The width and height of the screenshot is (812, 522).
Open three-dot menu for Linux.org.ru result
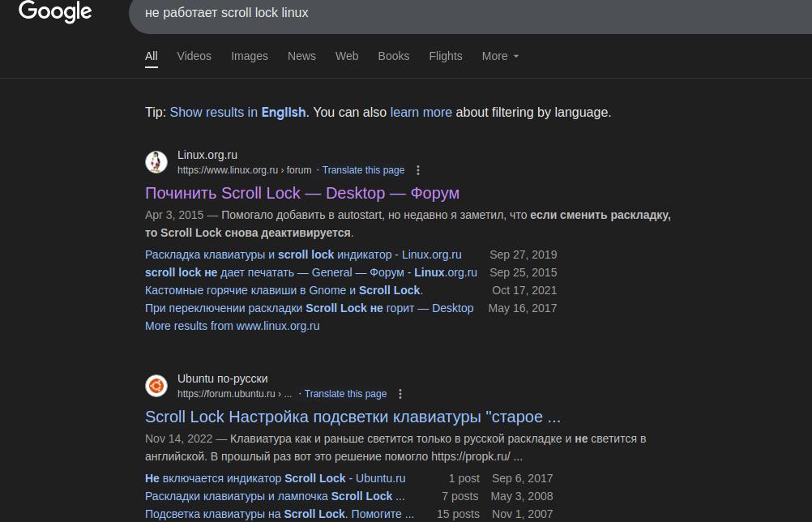click(418, 170)
